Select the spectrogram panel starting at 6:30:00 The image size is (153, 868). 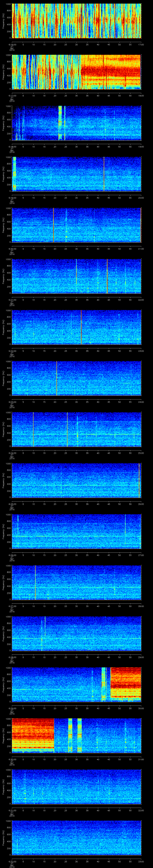76,736
